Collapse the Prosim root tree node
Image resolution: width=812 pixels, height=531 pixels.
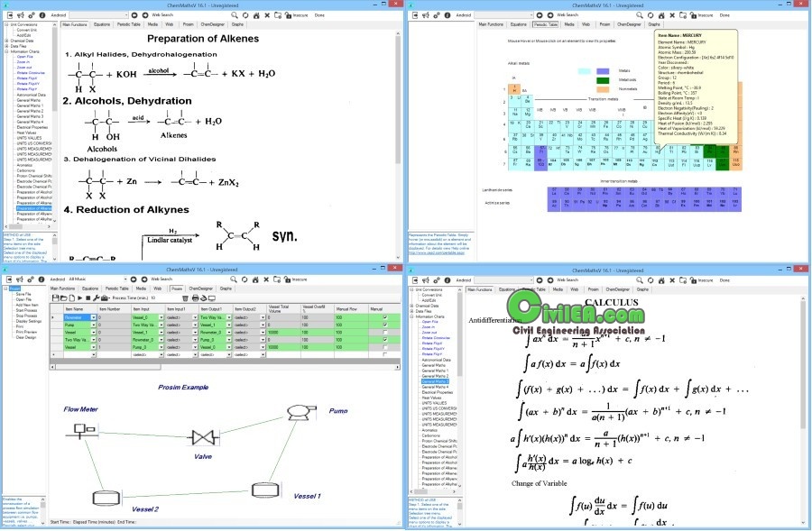tap(5, 288)
